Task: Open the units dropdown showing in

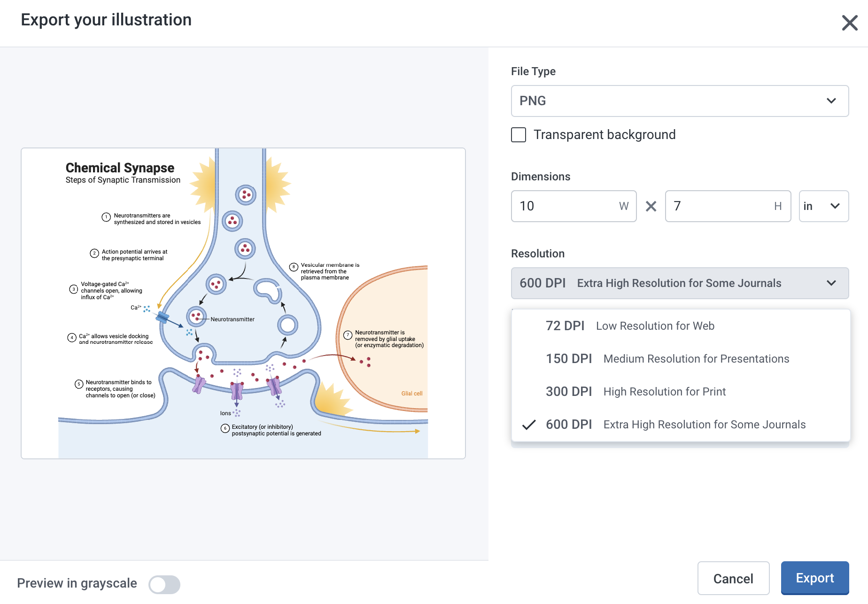Action: (823, 206)
